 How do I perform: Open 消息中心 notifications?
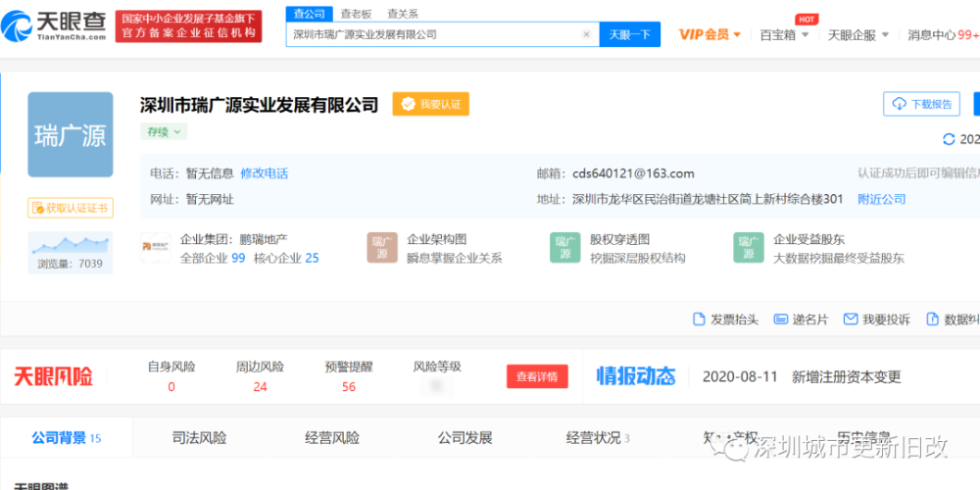point(943,35)
